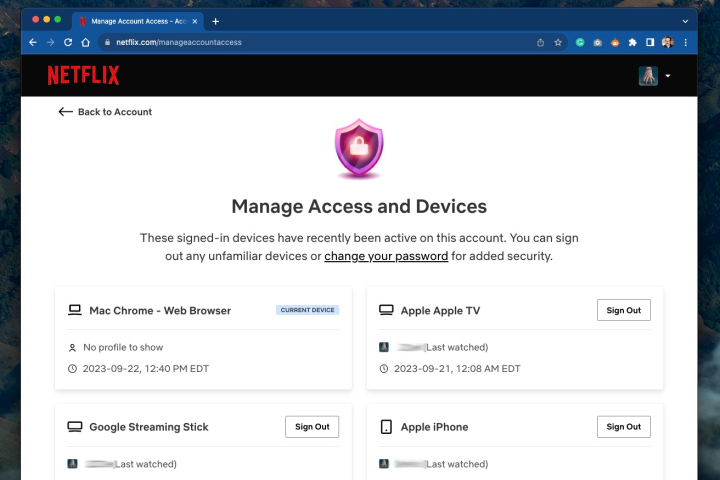Screen dimensions: 720x480
Task: Click the Streaming Stick last-watched profile thumbnail
Action: tap(73, 463)
